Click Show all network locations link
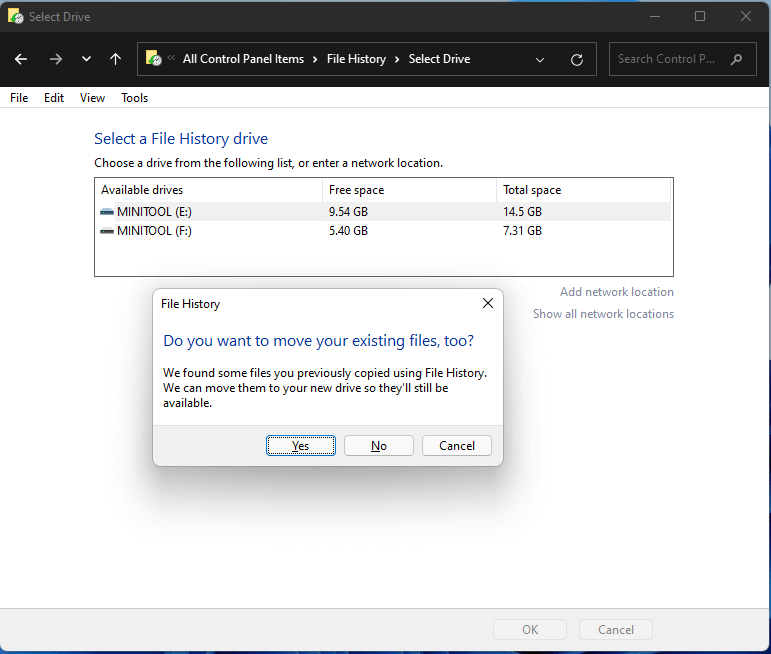Image resolution: width=771 pixels, height=654 pixels. pyautogui.click(x=603, y=314)
